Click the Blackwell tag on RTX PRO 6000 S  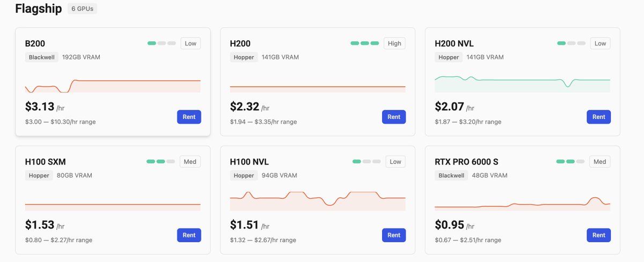(451, 176)
